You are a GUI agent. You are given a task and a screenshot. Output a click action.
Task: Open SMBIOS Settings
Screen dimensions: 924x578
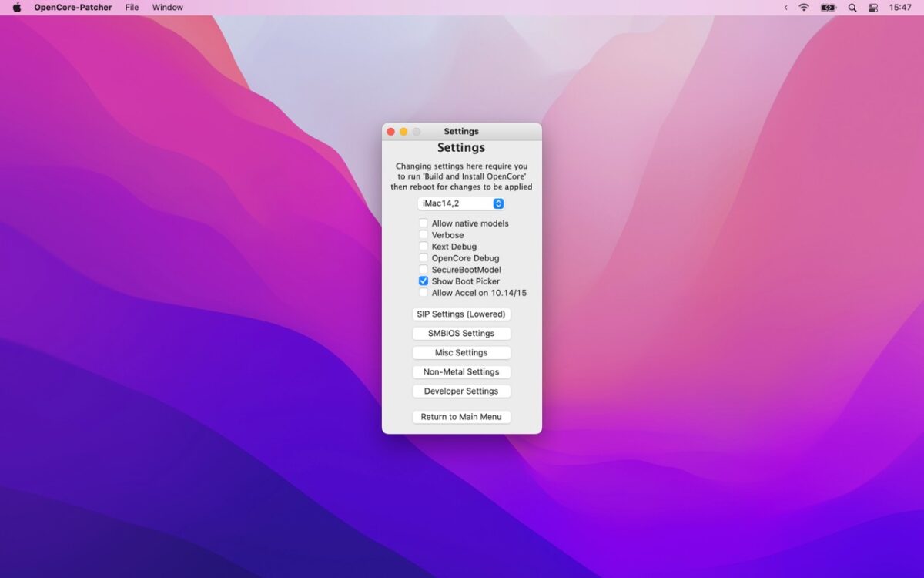[461, 333]
